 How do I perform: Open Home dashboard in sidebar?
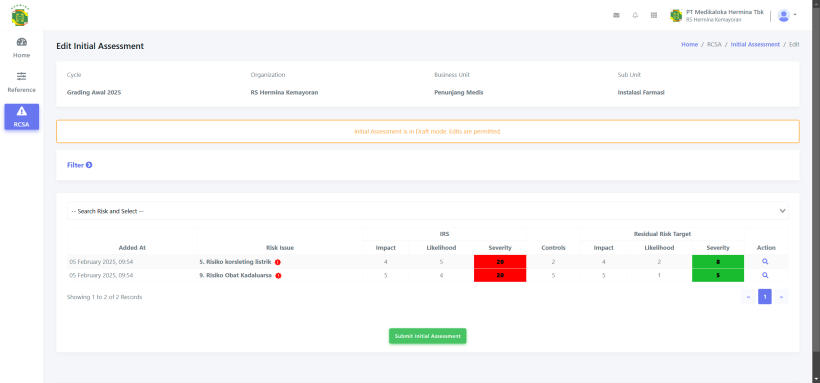coord(21,48)
